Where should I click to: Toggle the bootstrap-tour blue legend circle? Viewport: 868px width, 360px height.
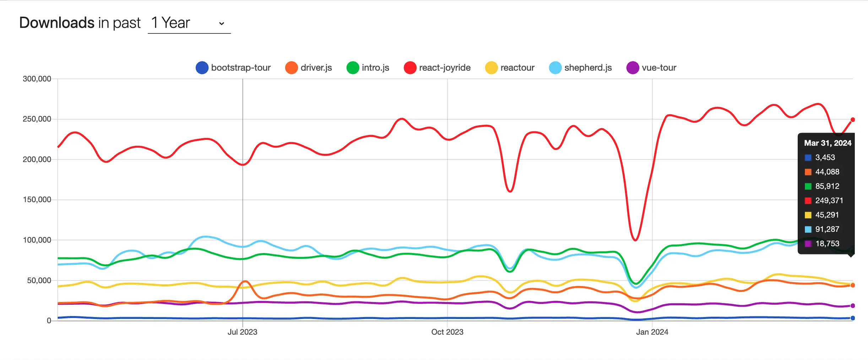coord(202,68)
